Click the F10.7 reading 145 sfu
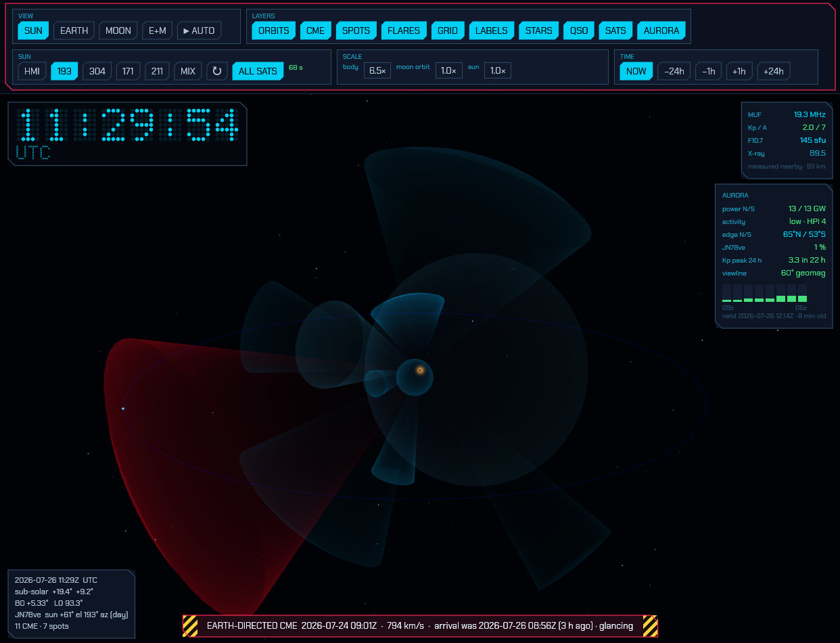840x643 pixels. 812,140
